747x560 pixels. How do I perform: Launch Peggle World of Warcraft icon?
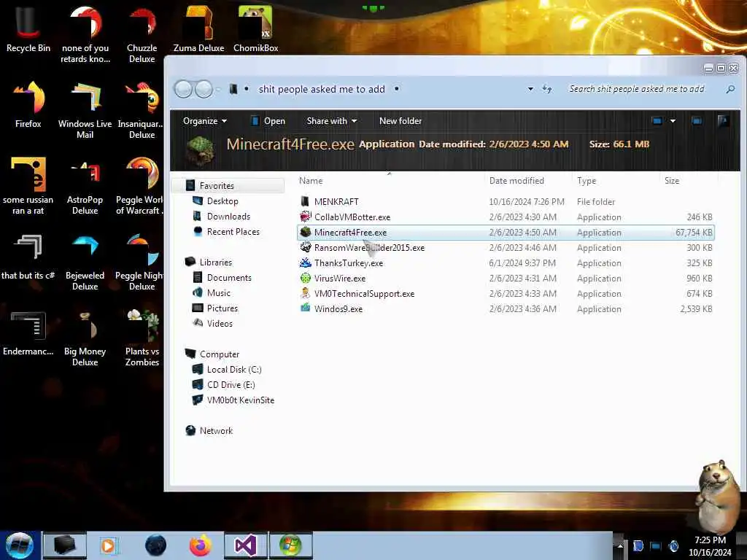(x=139, y=186)
